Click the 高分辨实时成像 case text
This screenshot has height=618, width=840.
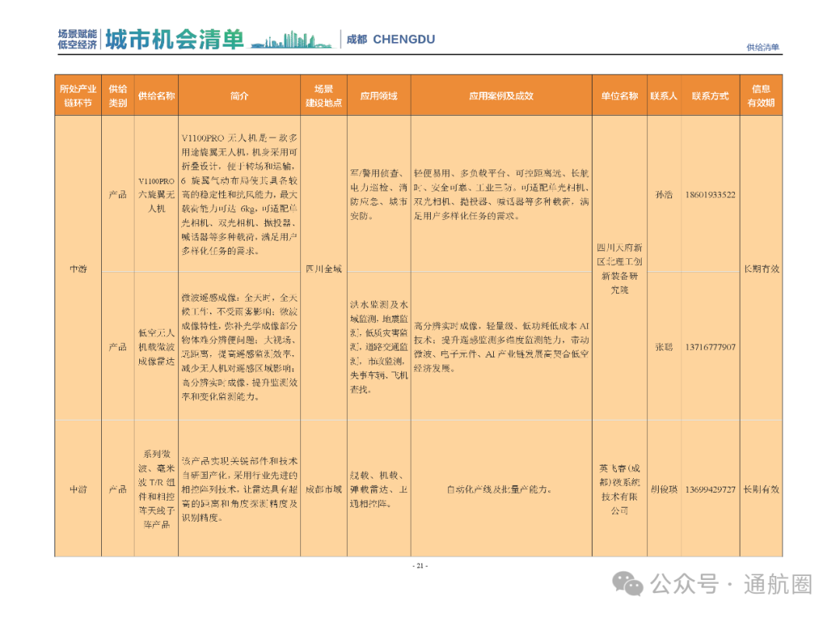[x=502, y=347]
